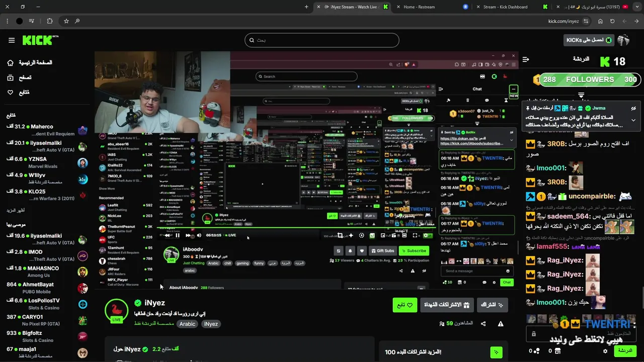Click the Arabic tag
Image resolution: width=644 pixels, height=362 pixels.
tap(187, 324)
